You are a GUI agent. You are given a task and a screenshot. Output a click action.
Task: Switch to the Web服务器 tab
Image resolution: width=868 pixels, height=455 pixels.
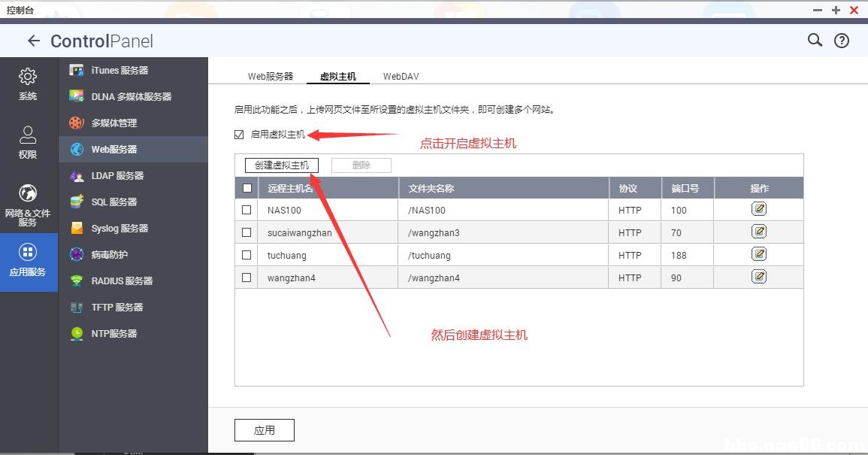[271, 77]
